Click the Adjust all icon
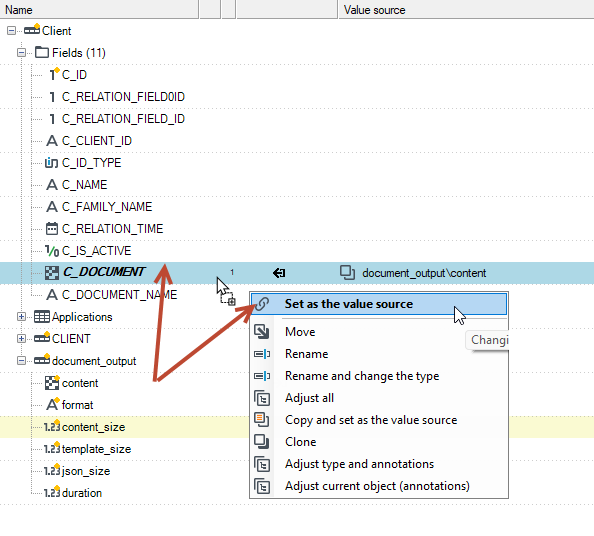594x536 pixels. [262, 398]
